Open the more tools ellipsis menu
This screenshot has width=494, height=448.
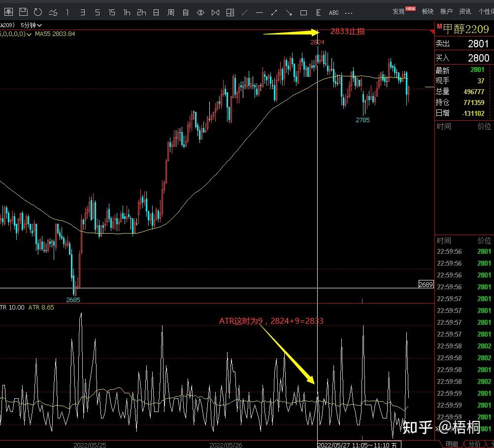(x=349, y=13)
